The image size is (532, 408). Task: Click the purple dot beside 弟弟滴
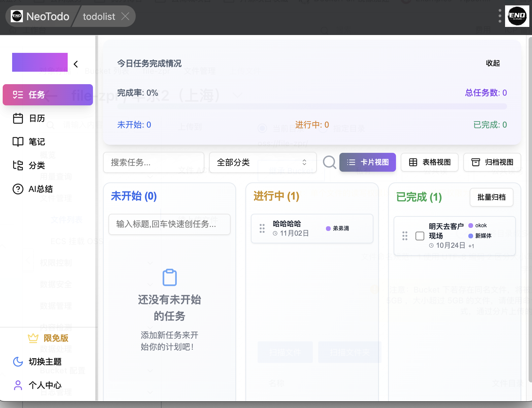pyautogui.click(x=328, y=229)
